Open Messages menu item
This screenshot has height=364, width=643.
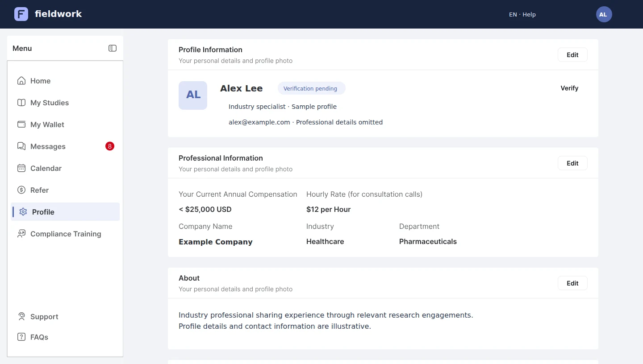pyautogui.click(x=65, y=146)
